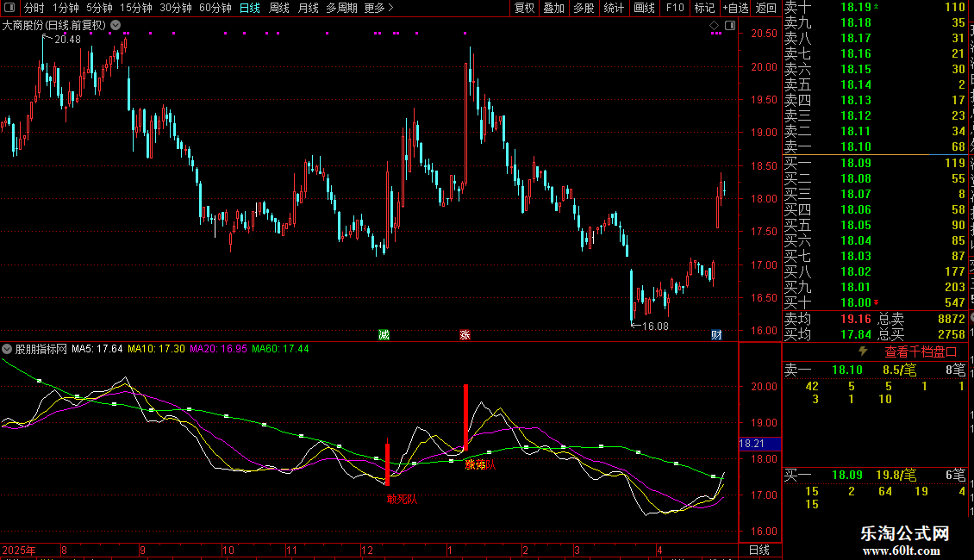Click the 19.8/笔 per-order value
The height and width of the screenshot is (560, 974).
click(896, 475)
